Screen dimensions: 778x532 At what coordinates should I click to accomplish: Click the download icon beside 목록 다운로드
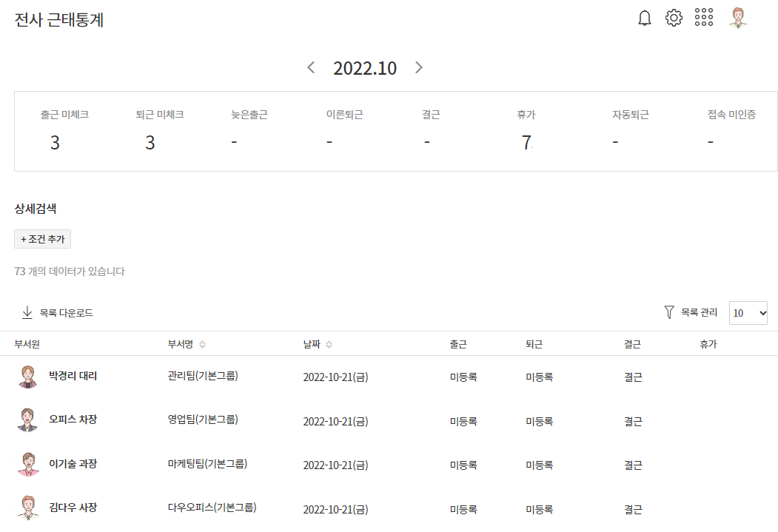(x=27, y=313)
